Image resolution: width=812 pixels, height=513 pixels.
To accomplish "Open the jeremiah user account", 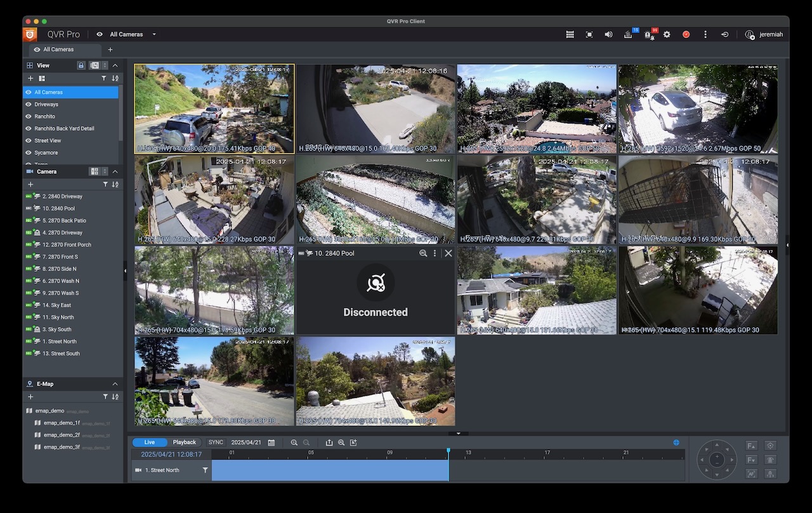I will [764, 34].
